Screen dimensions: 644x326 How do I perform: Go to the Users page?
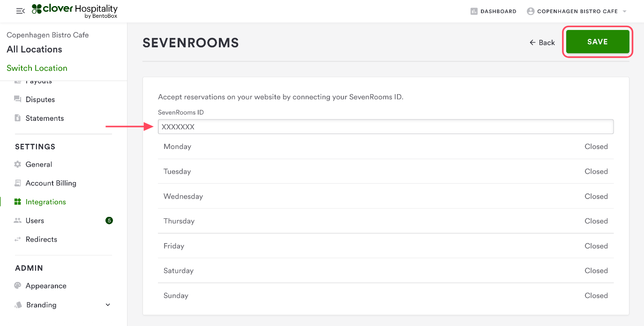pyautogui.click(x=35, y=221)
